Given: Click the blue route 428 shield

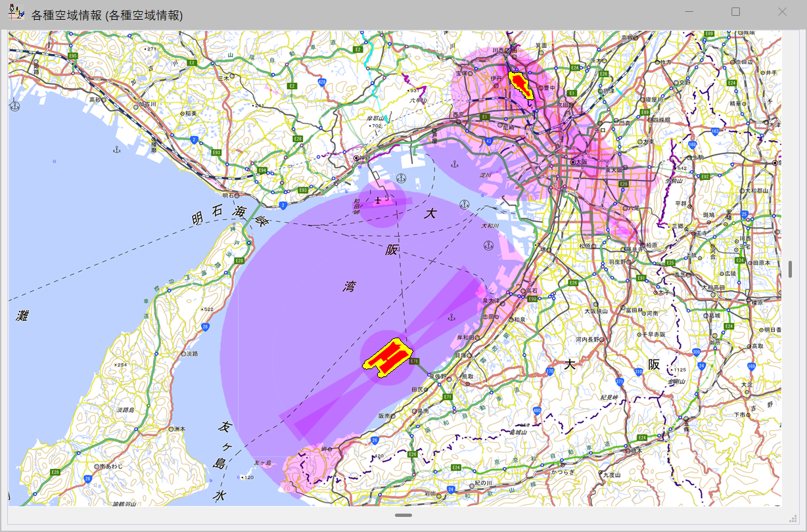Looking at the screenshot, I should tap(322, 82).
